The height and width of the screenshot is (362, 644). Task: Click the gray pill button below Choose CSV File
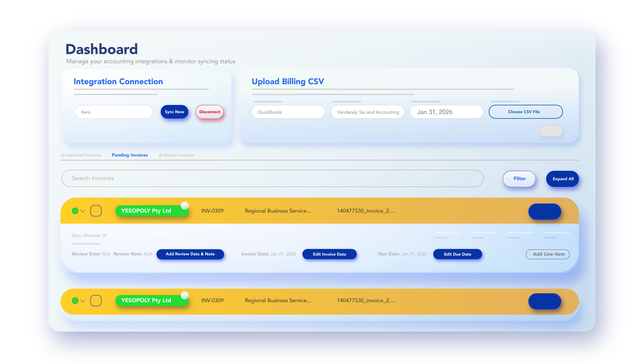[x=551, y=131]
